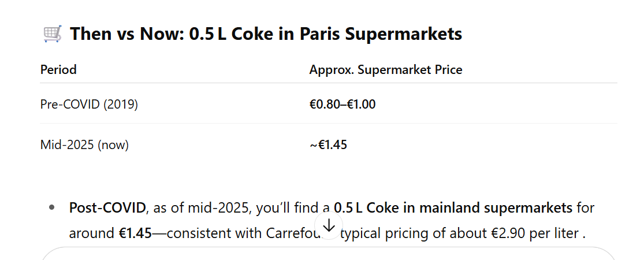Screen dimensions: 644x260
Task: Click the "Approx. Supermarket Price" column header
Action: [385, 70]
